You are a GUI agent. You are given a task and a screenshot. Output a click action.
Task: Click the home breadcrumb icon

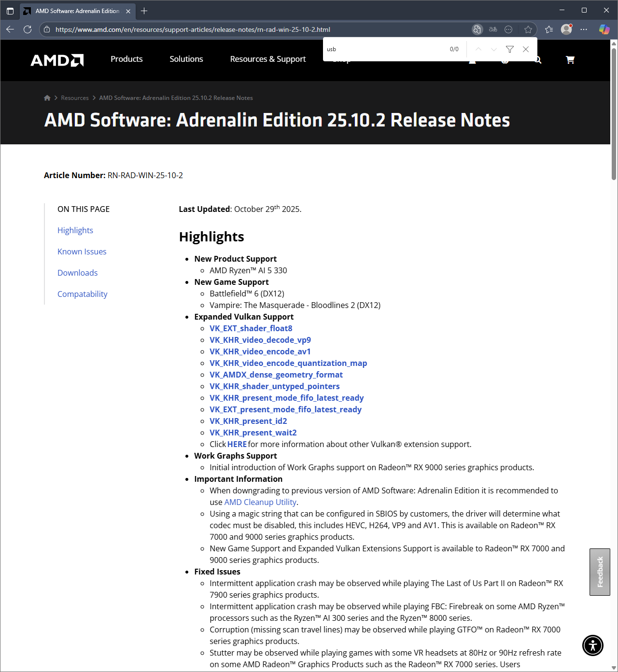pyautogui.click(x=47, y=98)
